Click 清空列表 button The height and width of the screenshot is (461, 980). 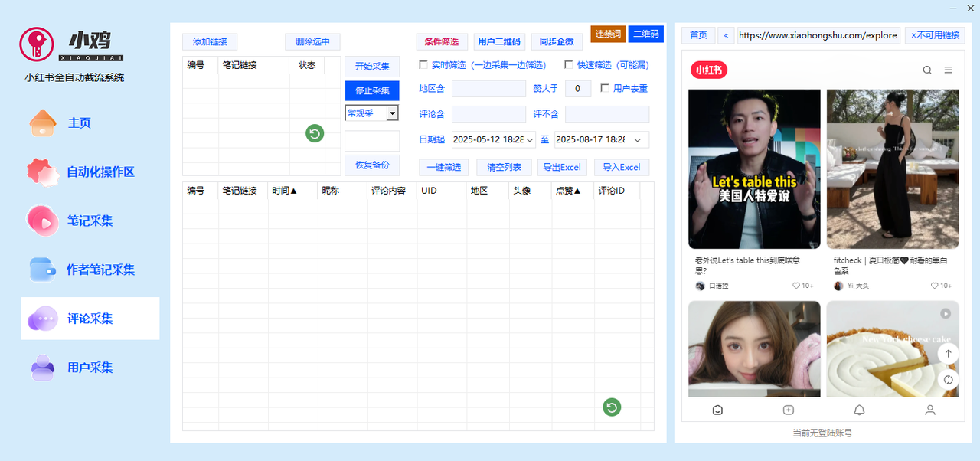point(504,167)
